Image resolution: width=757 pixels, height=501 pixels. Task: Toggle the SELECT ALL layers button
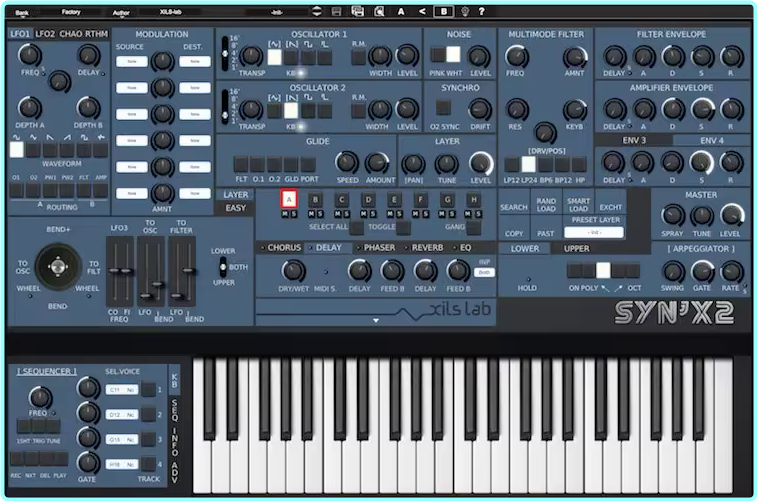pos(356,228)
